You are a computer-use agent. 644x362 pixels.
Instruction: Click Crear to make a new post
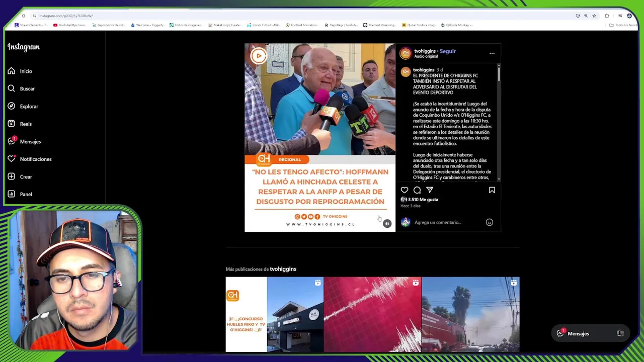pos(20,177)
